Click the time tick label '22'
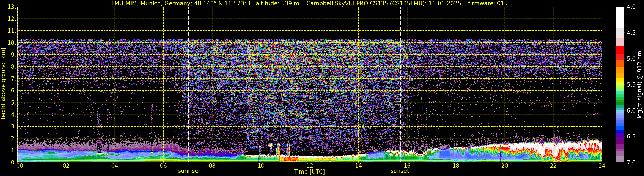The height and width of the screenshot is (176, 644). coord(553,166)
